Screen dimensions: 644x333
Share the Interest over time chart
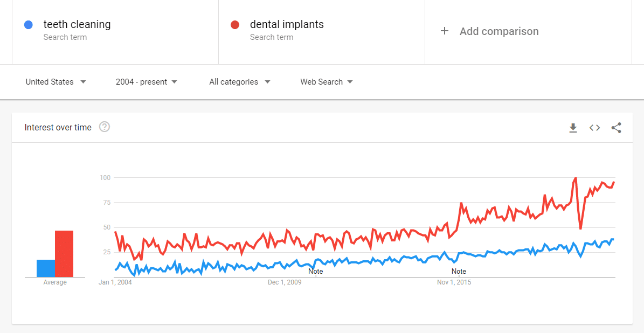pos(616,128)
